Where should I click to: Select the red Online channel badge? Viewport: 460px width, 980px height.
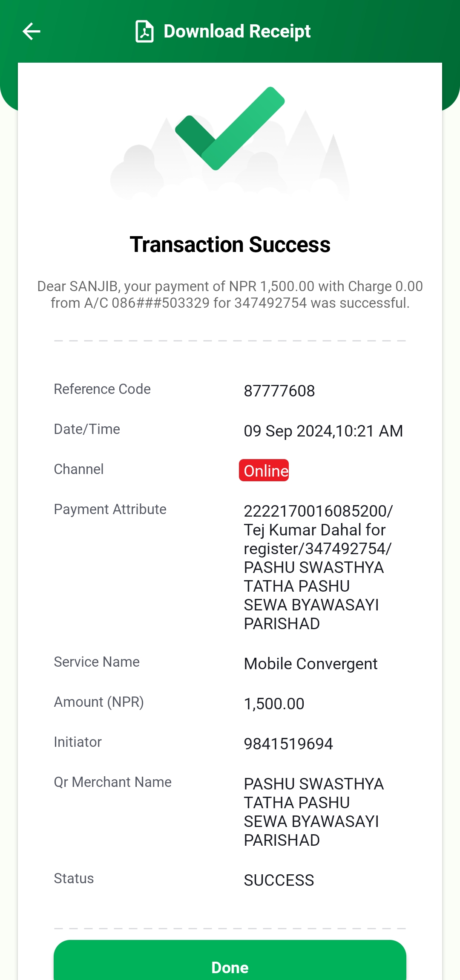264,470
